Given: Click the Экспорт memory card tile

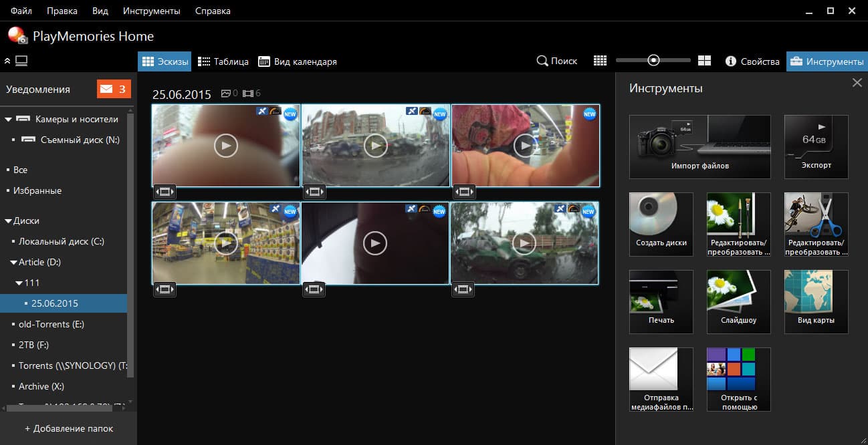Looking at the screenshot, I should (x=816, y=147).
